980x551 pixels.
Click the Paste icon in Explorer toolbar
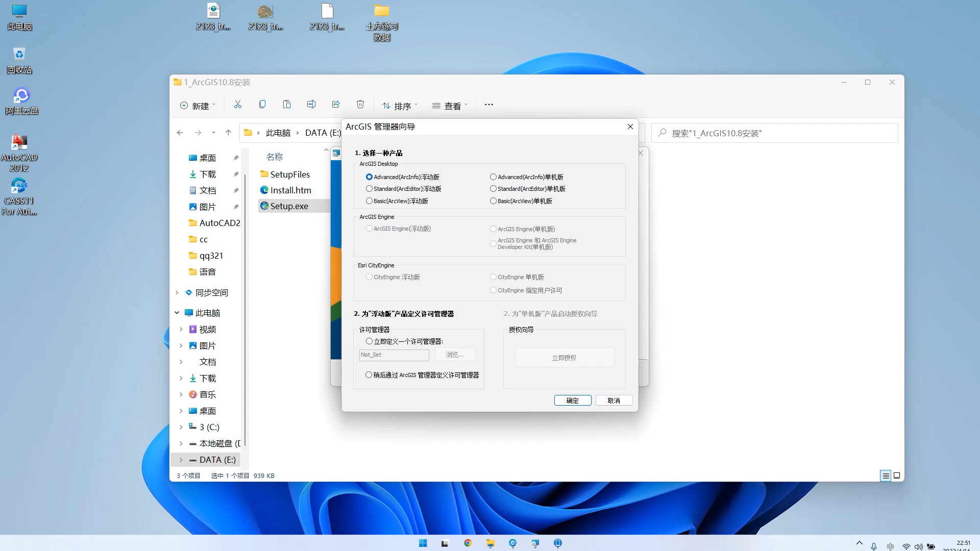[x=287, y=105]
